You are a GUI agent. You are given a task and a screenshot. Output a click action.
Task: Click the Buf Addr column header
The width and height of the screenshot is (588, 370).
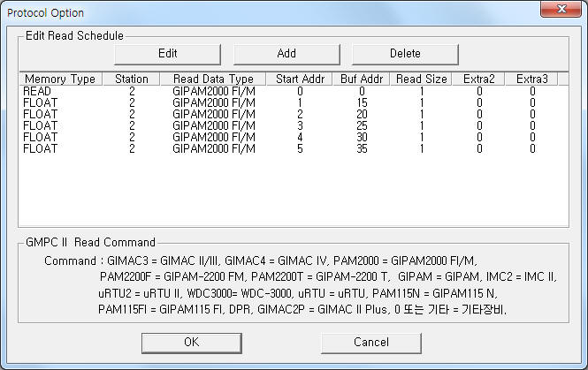pos(362,79)
